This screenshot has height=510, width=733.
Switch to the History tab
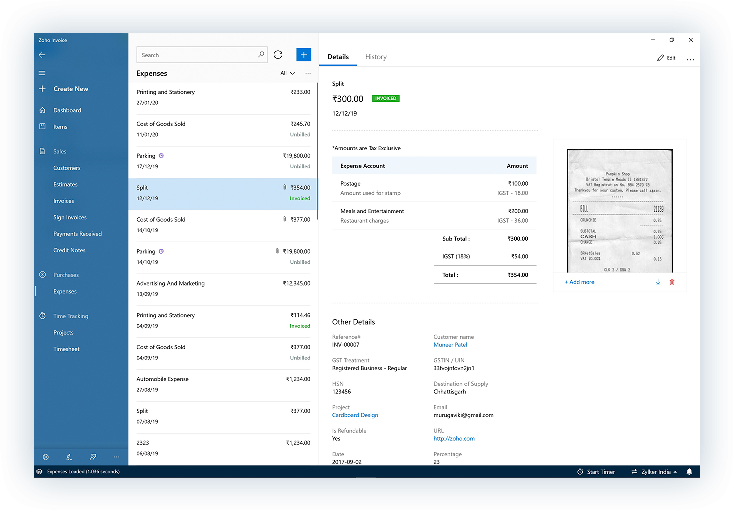coord(375,57)
